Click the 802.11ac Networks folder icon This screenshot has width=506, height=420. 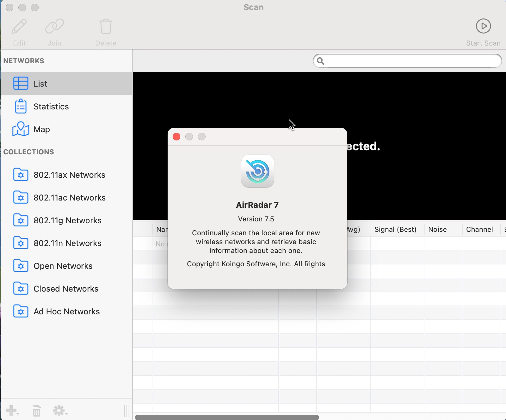pos(21,197)
